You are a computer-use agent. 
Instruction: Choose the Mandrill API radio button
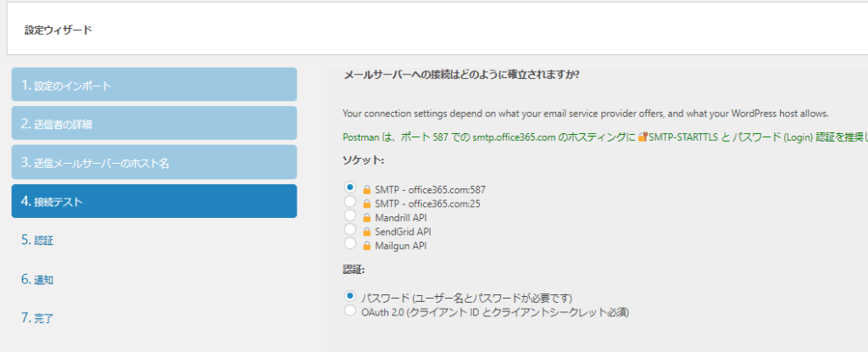click(x=350, y=216)
